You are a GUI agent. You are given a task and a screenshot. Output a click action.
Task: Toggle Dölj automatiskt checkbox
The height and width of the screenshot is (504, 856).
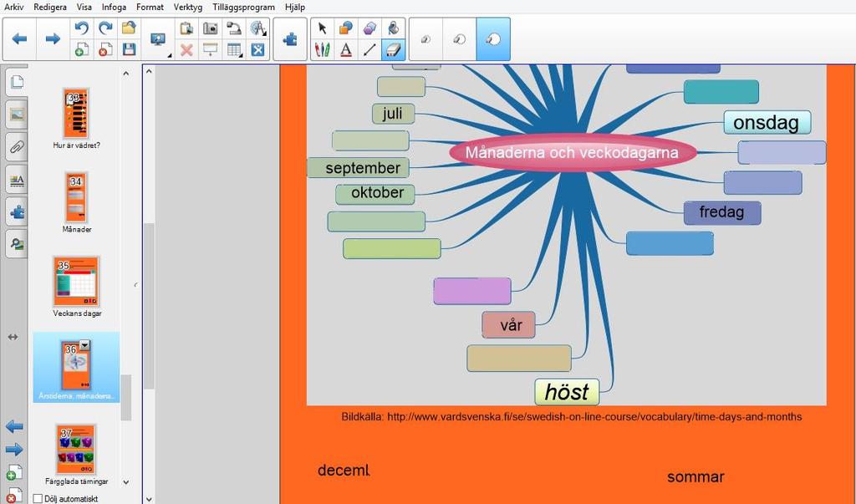point(38,498)
